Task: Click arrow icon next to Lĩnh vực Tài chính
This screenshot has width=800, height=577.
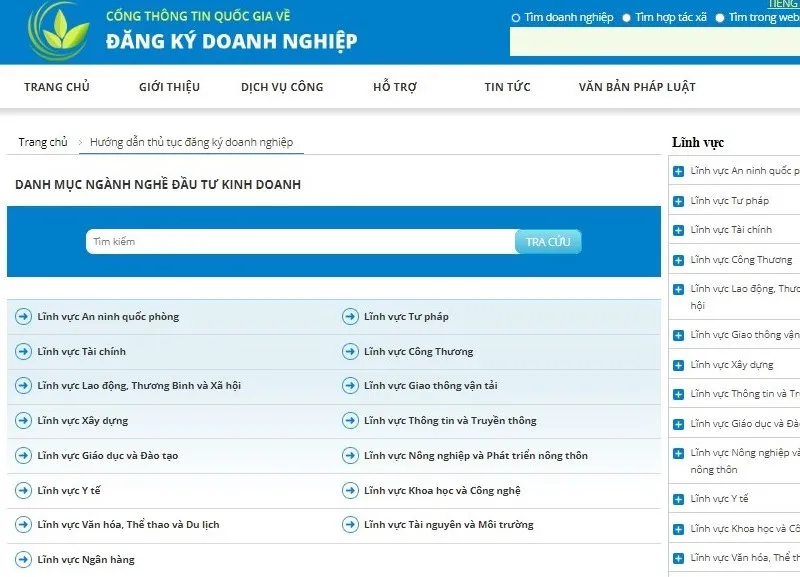Action: (x=24, y=352)
